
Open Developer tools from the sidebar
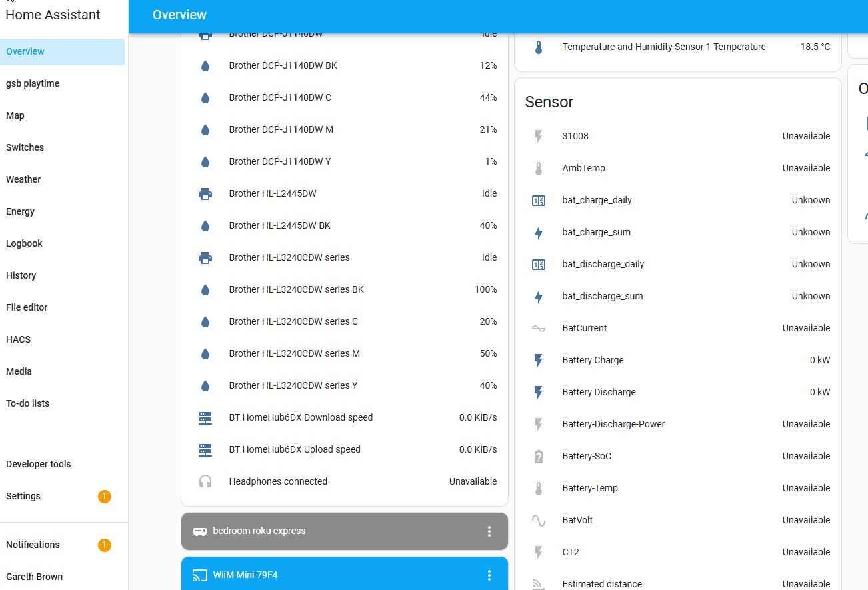[39, 464]
